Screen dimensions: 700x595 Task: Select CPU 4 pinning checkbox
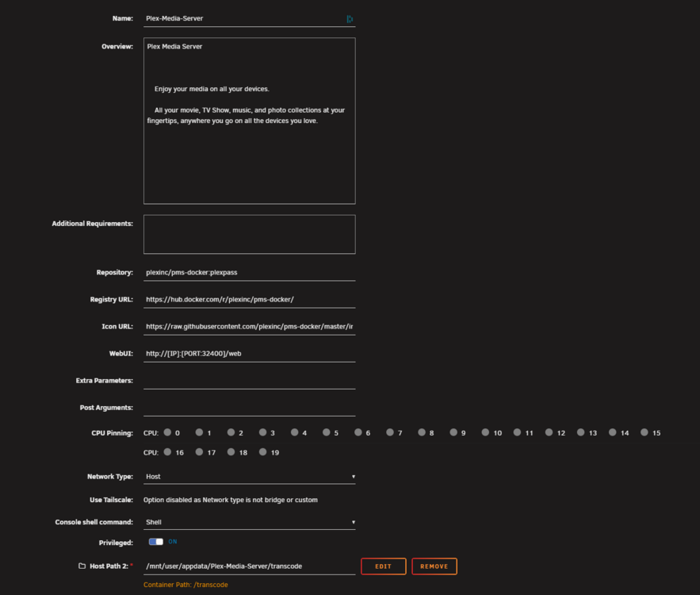point(295,432)
